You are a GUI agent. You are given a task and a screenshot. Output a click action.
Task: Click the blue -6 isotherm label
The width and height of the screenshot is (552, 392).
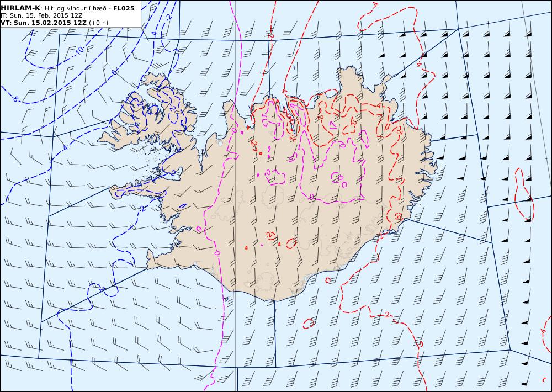tap(114, 72)
